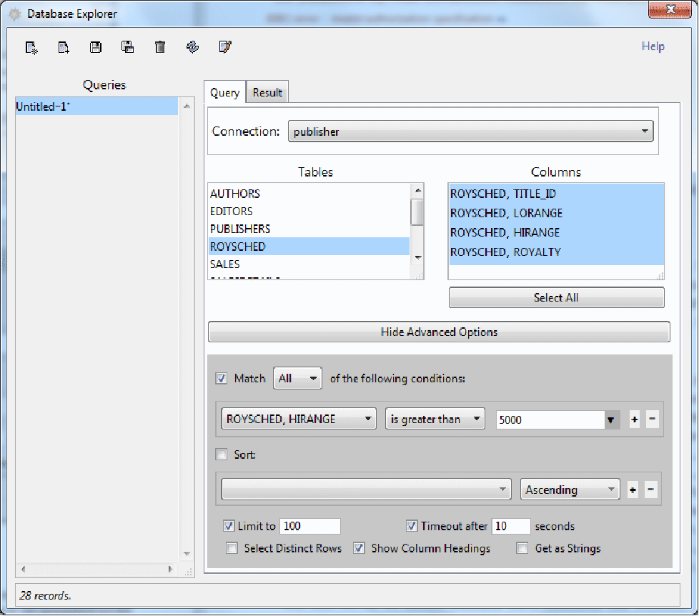Open the Connection dropdown showing publisher
The image size is (699, 616).
click(470, 131)
